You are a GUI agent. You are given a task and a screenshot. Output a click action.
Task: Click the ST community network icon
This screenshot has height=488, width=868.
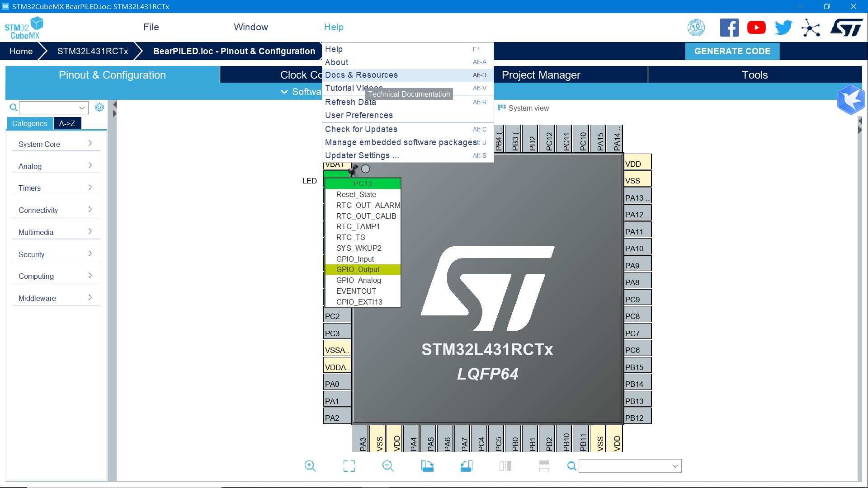click(x=811, y=28)
